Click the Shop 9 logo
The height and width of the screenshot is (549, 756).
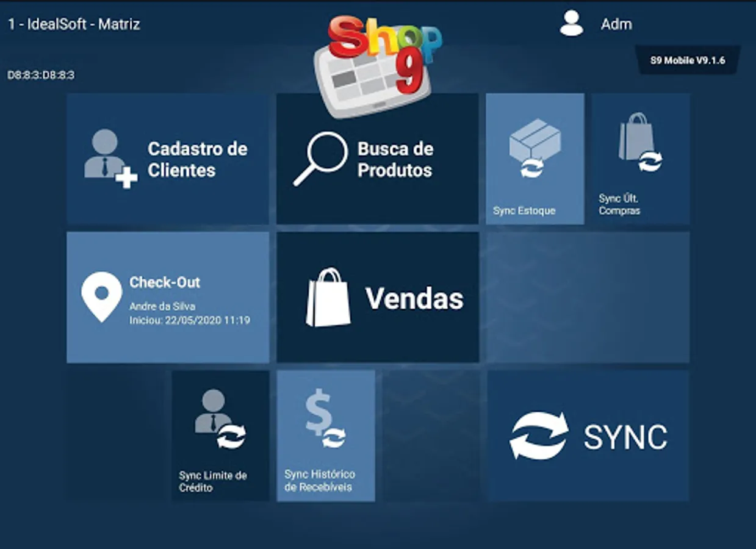pos(378,66)
